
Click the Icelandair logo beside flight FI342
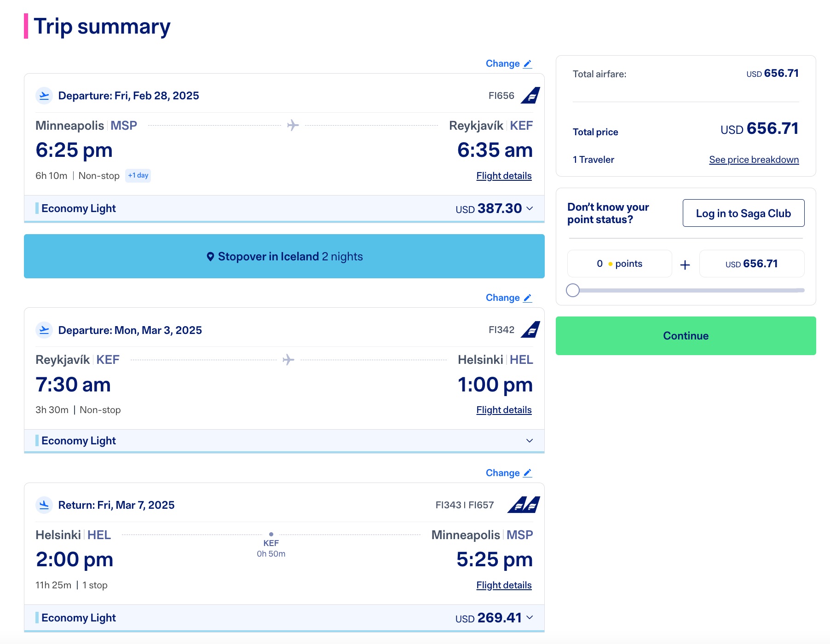530,329
